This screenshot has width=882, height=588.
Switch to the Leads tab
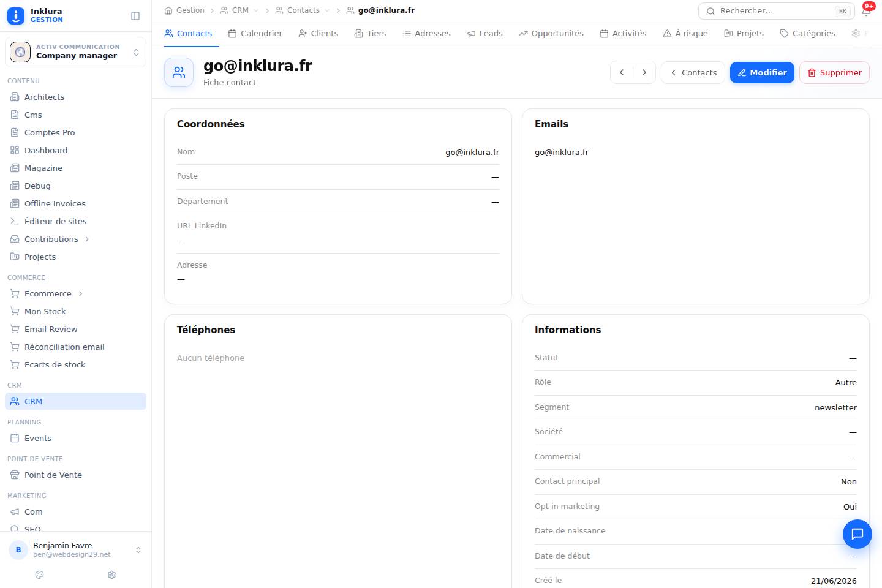pos(484,34)
